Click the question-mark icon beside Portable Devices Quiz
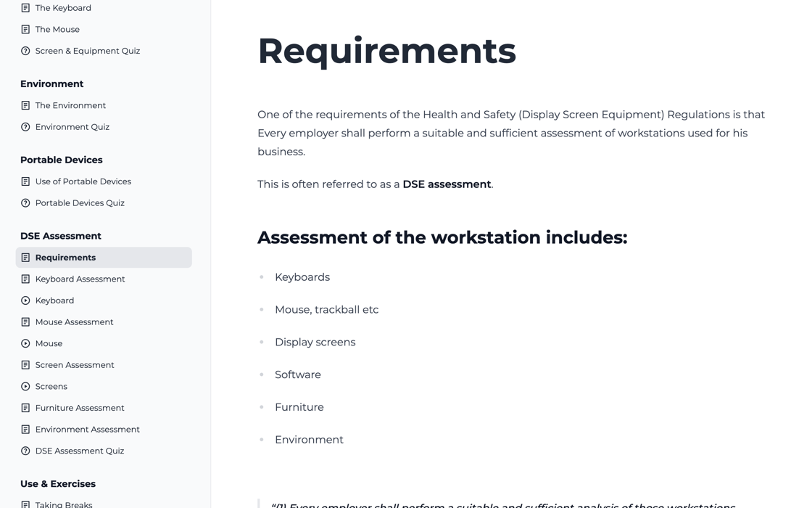 coord(25,202)
